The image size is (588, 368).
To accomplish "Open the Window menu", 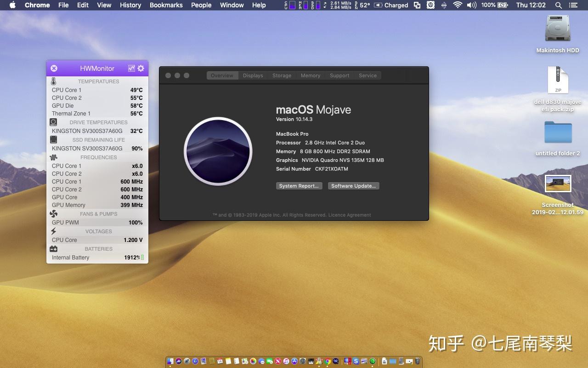I will click(232, 5).
